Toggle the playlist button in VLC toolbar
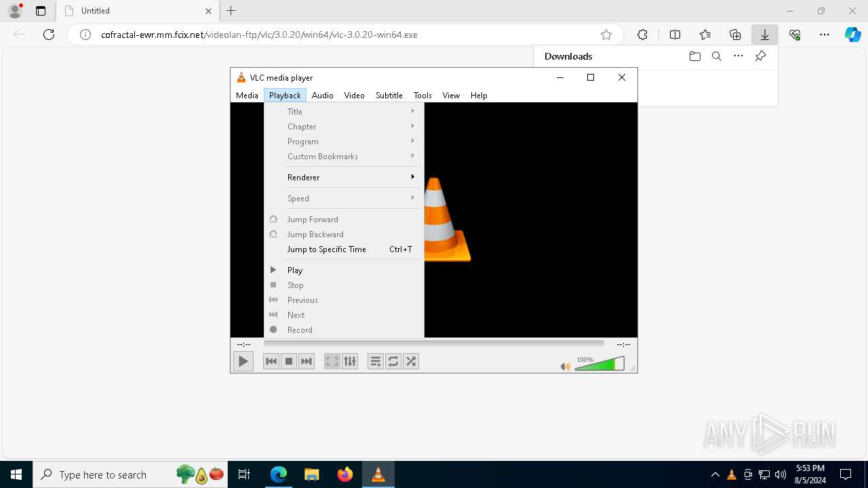Image resolution: width=868 pixels, height=488 pixels. [x=376, y=361]
